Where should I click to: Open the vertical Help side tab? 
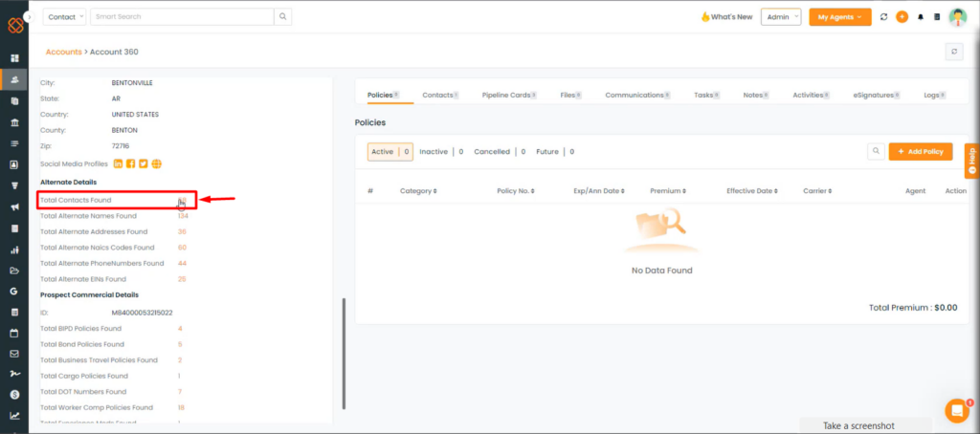pos(972,162)
